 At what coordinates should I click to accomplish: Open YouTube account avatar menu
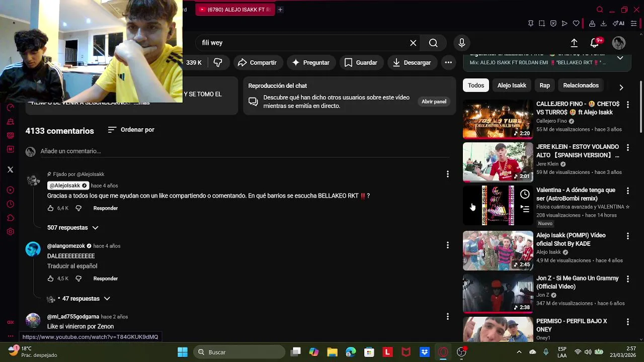pos(618,43)
